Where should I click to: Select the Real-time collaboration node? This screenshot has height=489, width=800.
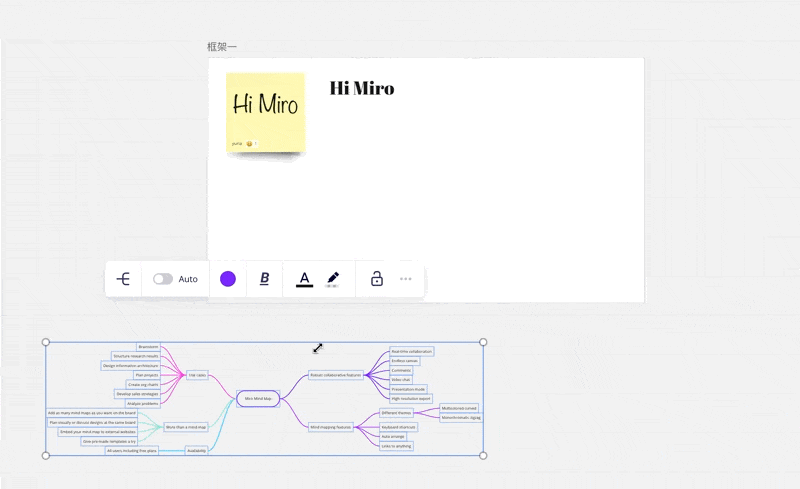point(412,352)
